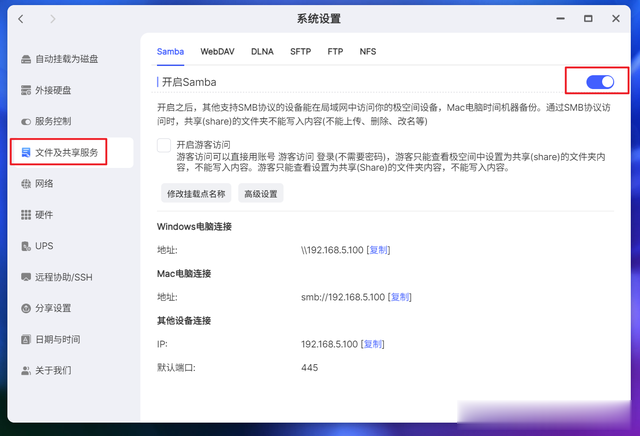Click the 服务控制 toggle-shaped icon
Screen dimensions: 640x436
pos(26,122)
